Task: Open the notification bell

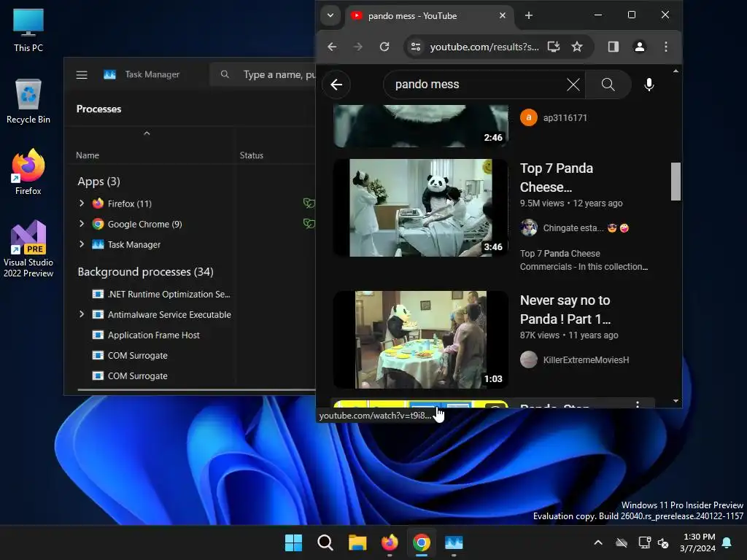Action: (x=727, y=542)
